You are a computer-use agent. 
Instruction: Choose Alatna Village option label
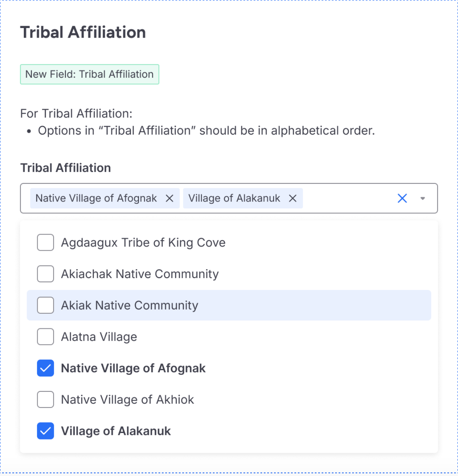pos(99,337)
